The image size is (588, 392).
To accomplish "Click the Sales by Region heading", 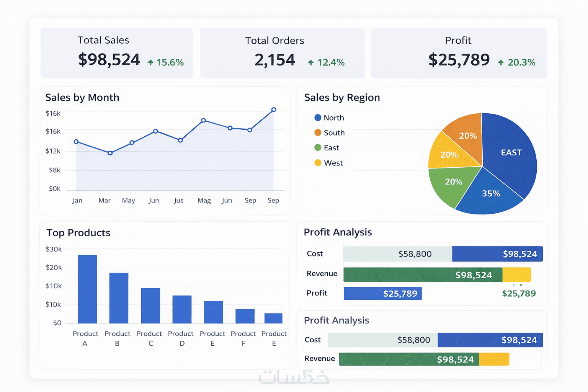I will click(x=342, y=98).
